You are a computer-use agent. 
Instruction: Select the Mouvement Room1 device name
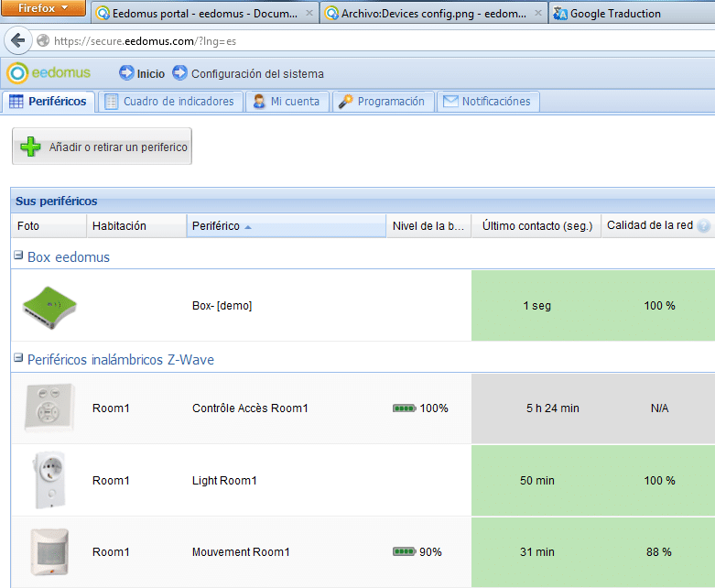click(241, 552)
